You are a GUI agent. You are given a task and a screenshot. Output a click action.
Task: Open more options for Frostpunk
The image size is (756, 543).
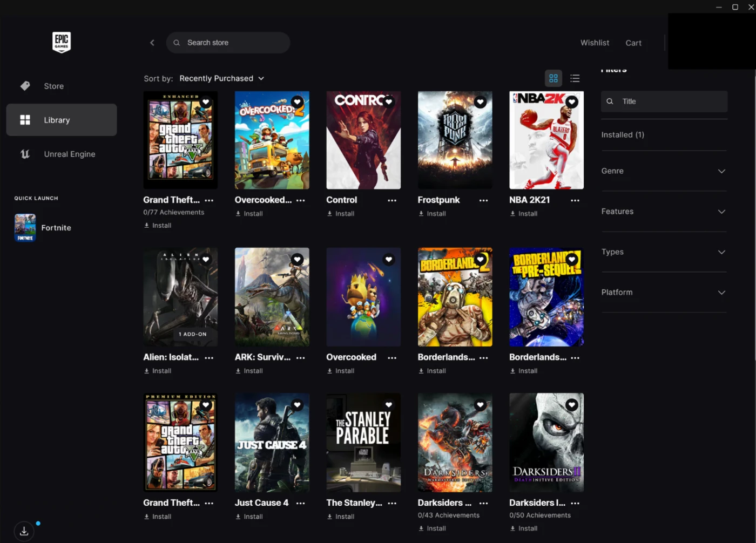tap(483, 200)
